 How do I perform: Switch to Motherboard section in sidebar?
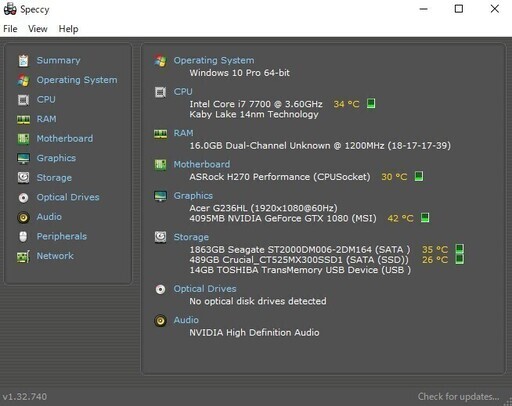point(65,138)
